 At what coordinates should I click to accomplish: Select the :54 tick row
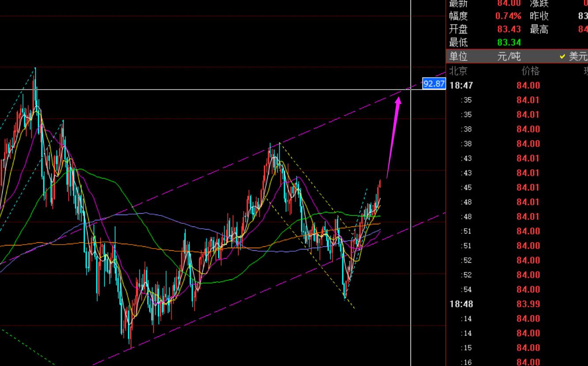(517, 290)
